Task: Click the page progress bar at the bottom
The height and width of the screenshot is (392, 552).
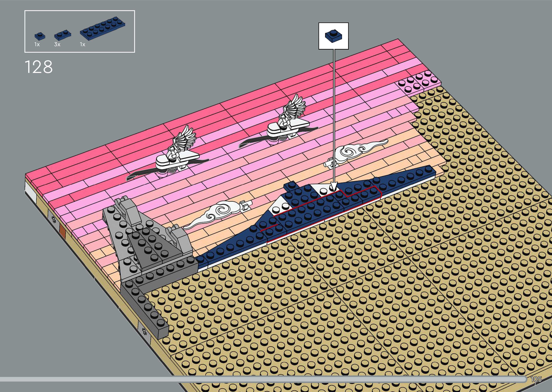Action: tap(263, 379)
